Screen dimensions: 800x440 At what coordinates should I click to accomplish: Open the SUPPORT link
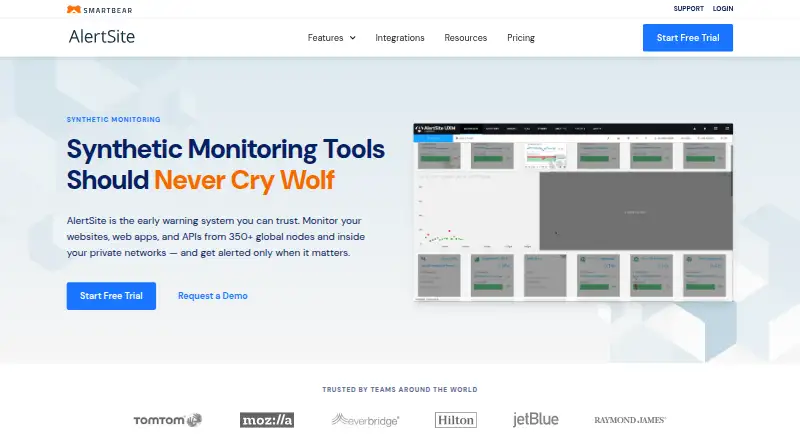pos(688,9)
